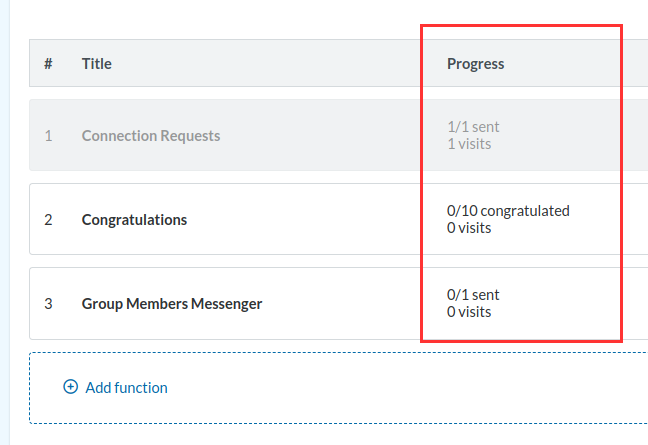Click "0 visits" in Group Members Messenger row
Image resolution: width=648 pixels, height=445 pixels.
tap(469, 312)
